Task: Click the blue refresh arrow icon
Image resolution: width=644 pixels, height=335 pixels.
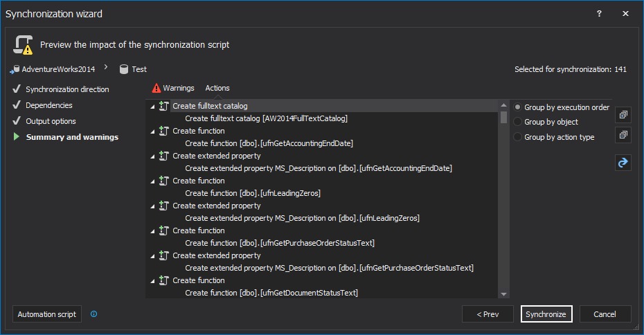Action: tap(623, 163)
